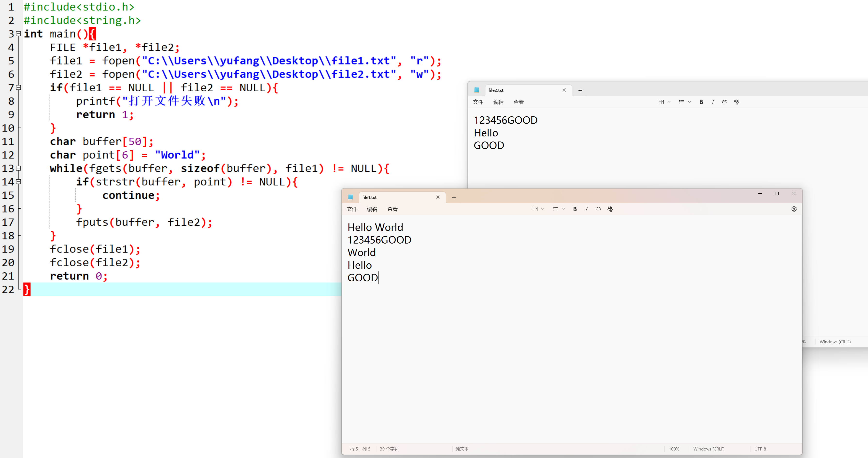
Task: Open H1 heading dropdown in file2.txt window
Action: (x=664, y=102)
